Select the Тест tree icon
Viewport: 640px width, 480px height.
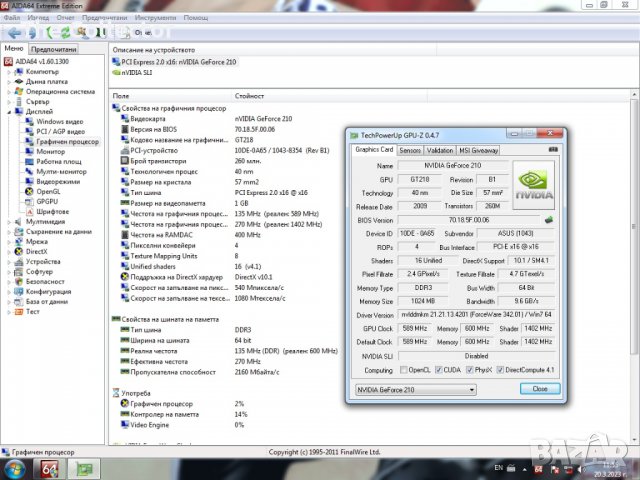(19, 311)
